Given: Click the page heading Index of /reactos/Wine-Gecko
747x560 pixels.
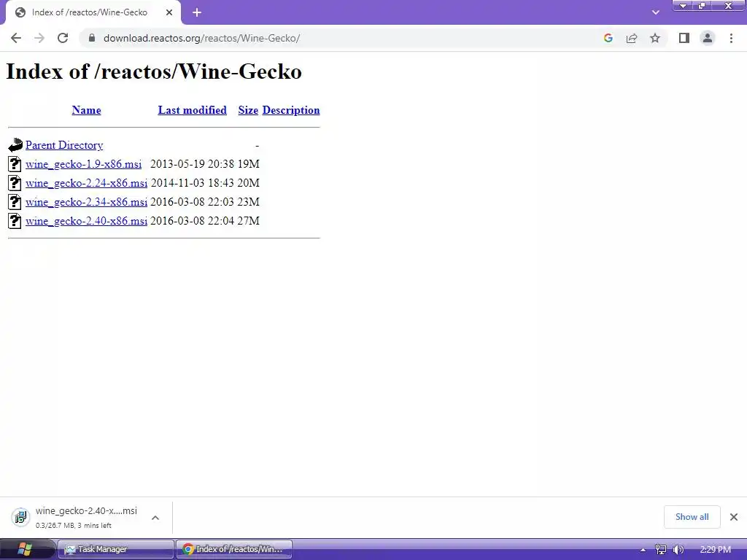Looking at the screenshot, I should (x=154, y=71).
